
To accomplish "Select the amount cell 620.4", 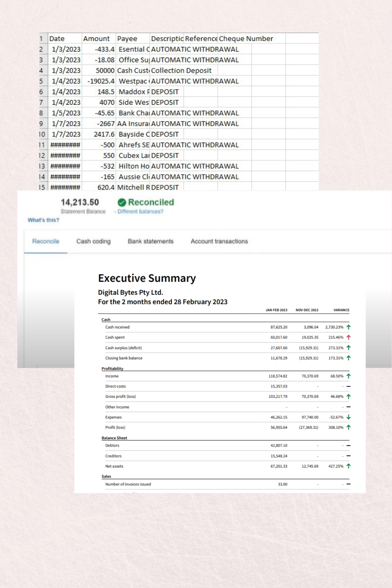I will (99, 187).
